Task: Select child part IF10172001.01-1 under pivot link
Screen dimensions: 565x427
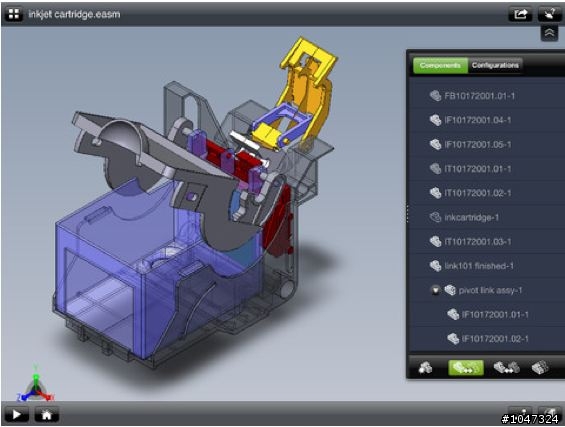Action: click(488, 315)
